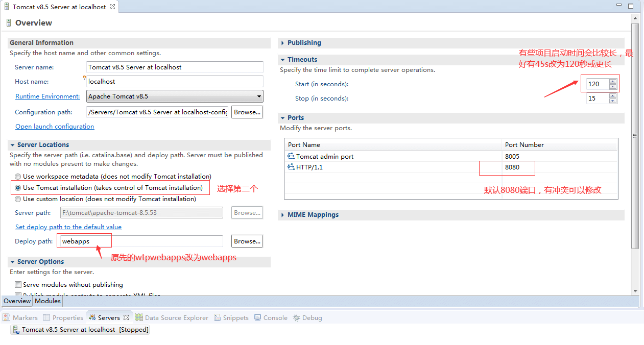Click the Deploy path field containing webapps
Screen dimensions: 644x345
pos(141,241)
